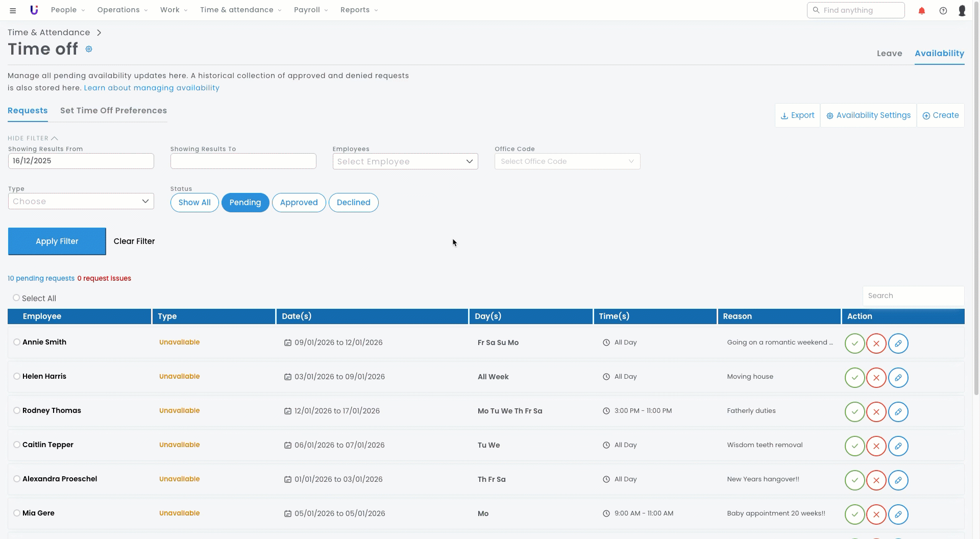Click the Showing Results To date field
The width and height of the screenshot is (980, 539).
(243, 161)
